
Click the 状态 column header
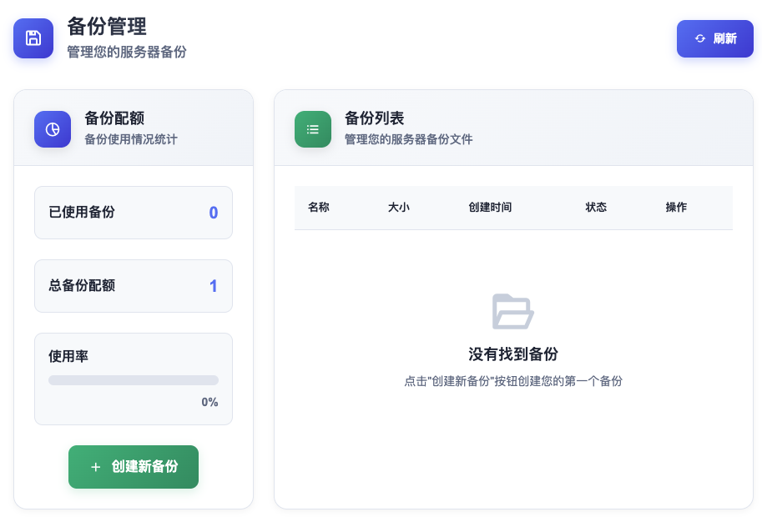tap(596, 207)
